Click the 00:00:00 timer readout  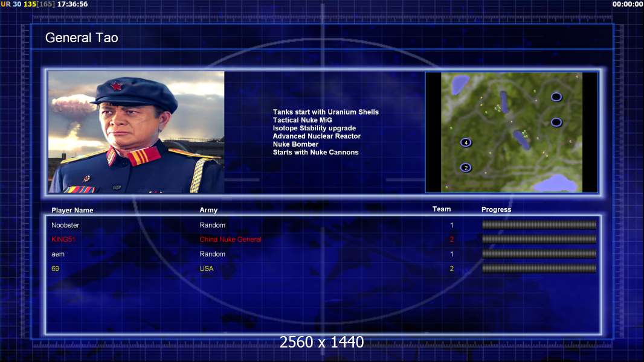[628, 4]
